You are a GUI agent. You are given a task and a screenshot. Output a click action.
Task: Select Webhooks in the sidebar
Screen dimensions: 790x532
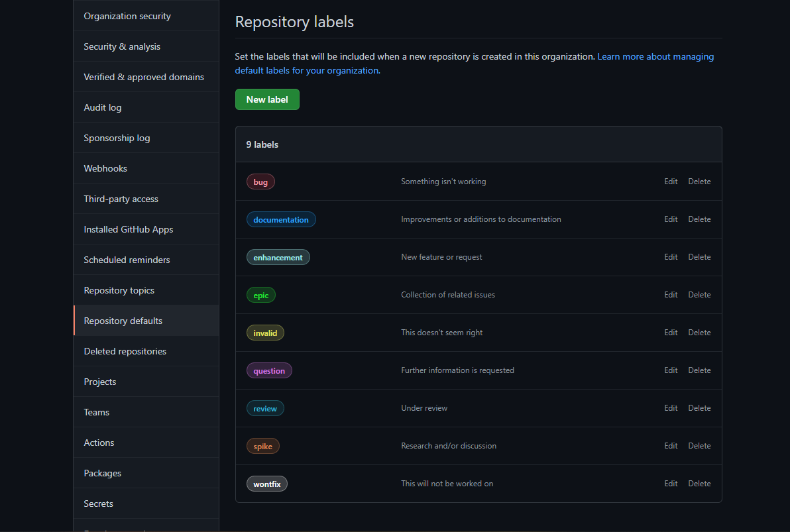coord(146,168)
